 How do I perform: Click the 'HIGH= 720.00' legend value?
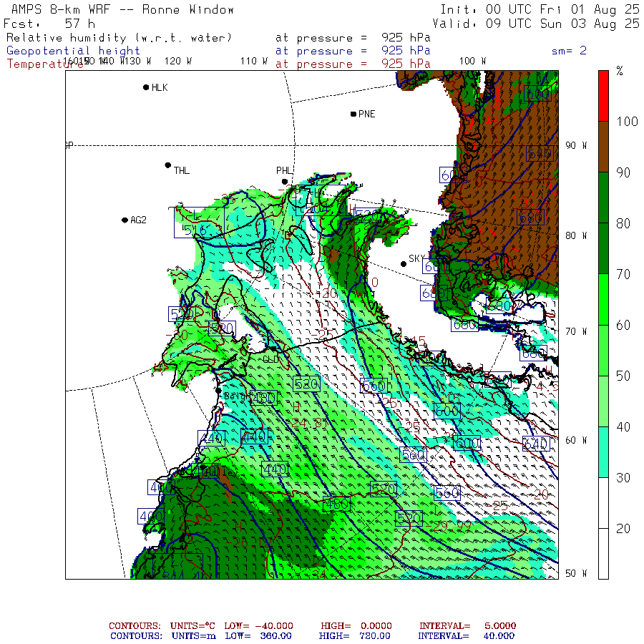pyautogui.click(x=355, y=636)
